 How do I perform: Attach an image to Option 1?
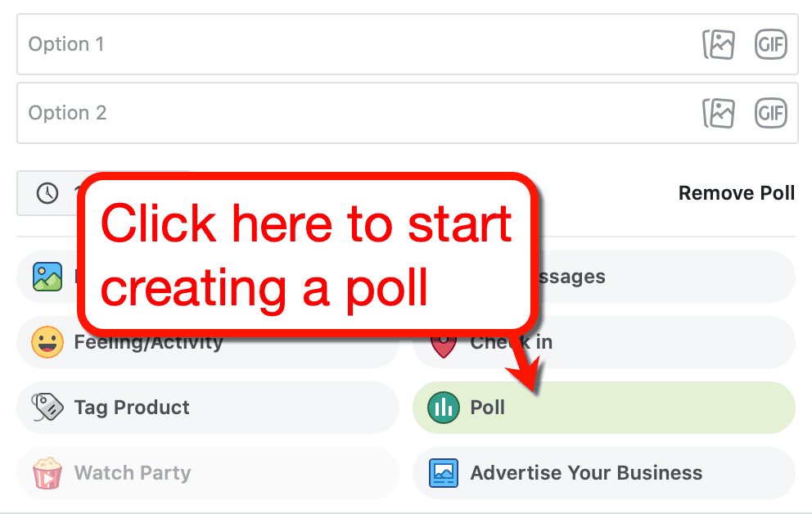point(719,44)
